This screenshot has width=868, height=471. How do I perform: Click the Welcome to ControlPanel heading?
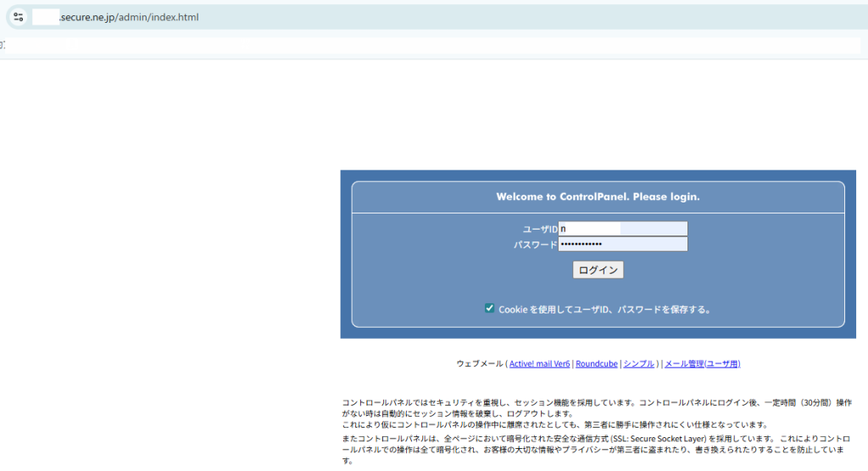click(598, 197)
